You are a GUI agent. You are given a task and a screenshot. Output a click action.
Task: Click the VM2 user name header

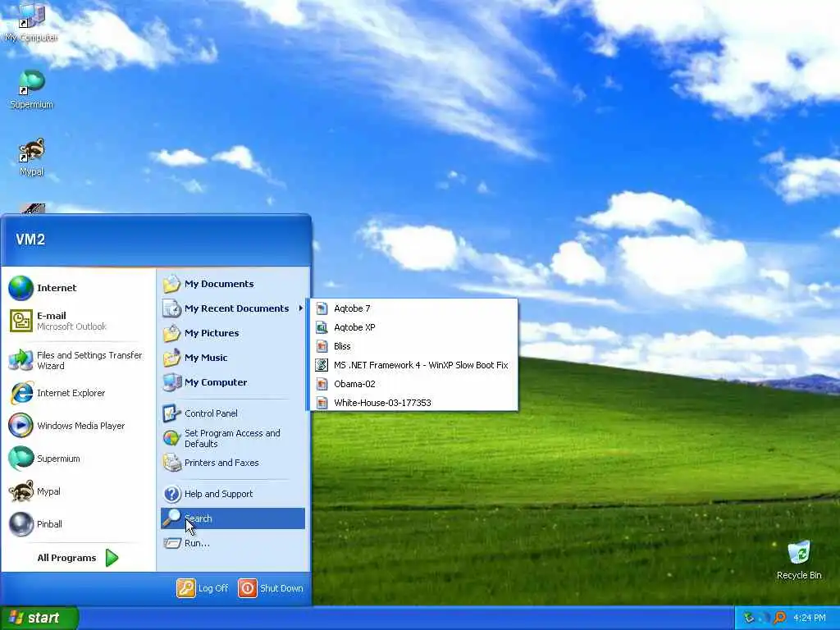30,240
